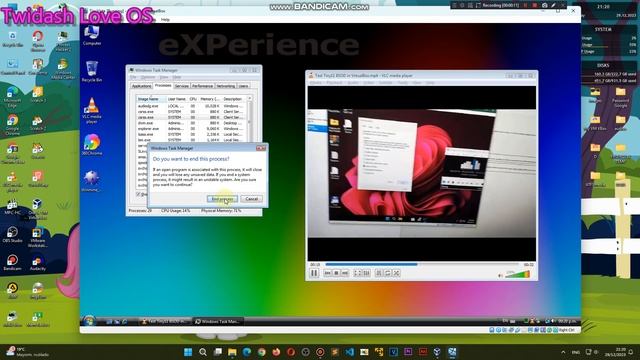
Task: Open Visual Studio Code taskbar icon
Action: (349, 352)
